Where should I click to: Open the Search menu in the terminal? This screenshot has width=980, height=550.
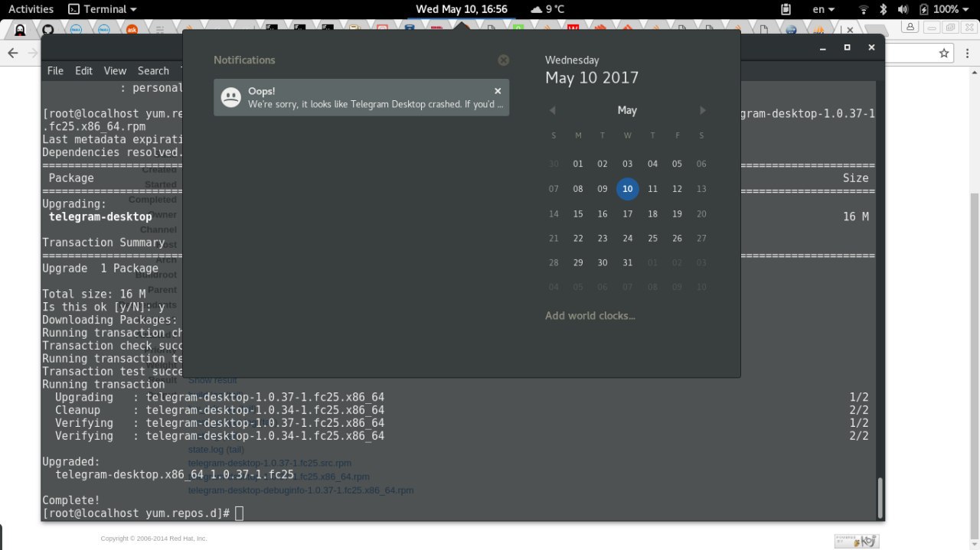tap(153, 70)
